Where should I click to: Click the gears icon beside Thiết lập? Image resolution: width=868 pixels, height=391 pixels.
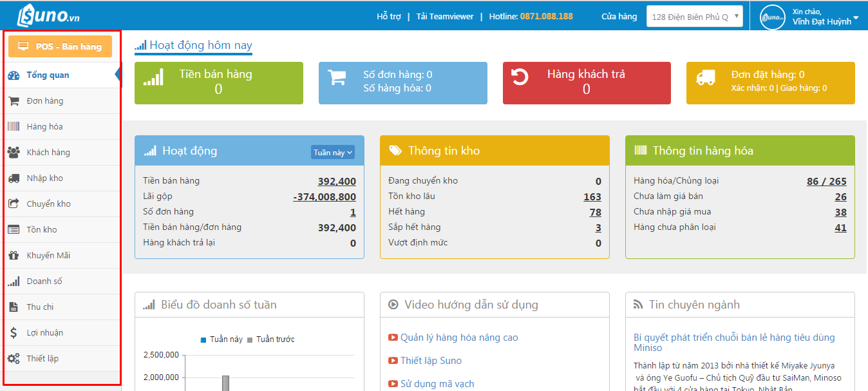pyautogui.click(x=14, y=359)
